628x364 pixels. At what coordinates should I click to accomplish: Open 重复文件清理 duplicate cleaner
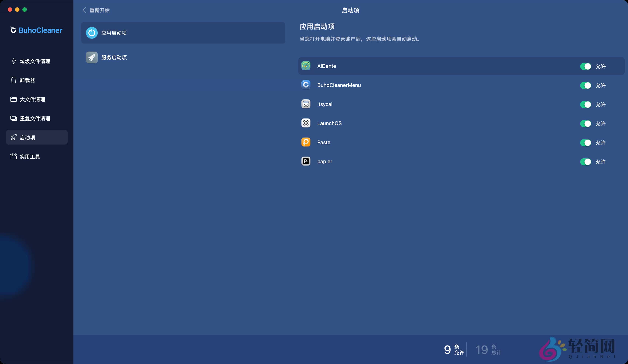pos(35,118)
